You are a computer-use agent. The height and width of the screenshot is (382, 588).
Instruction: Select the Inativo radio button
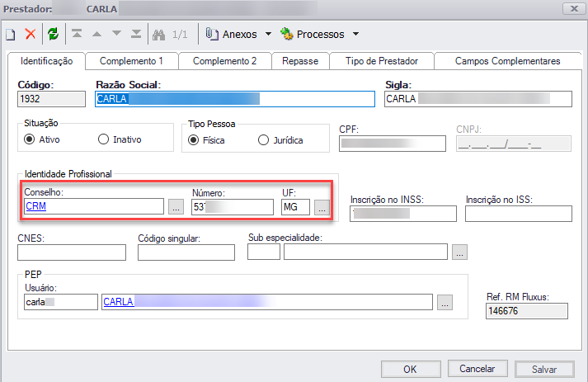pyautogui.click(x=103, y=139)
